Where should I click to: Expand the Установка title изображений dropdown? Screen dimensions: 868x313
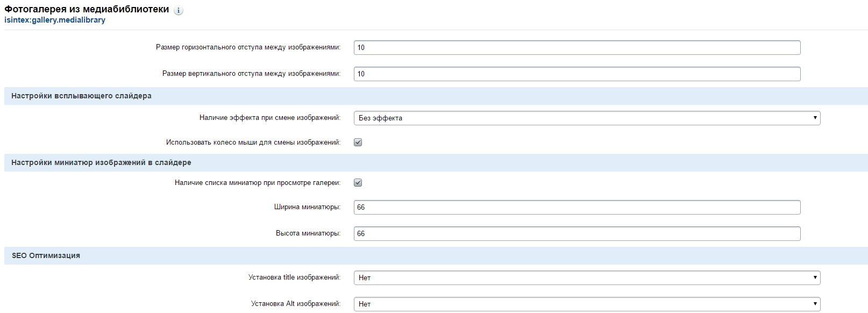point(587,278)
